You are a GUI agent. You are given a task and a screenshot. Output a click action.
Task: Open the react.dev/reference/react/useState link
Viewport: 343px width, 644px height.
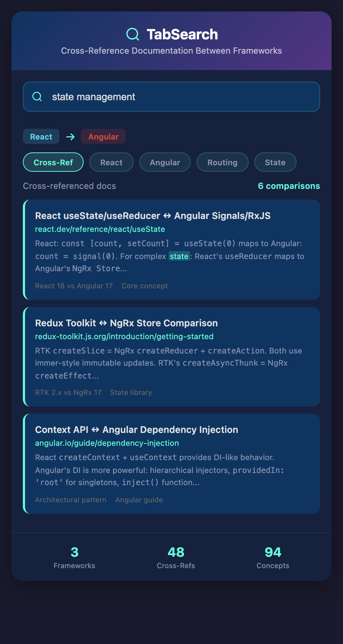click(x=100, y=229)
